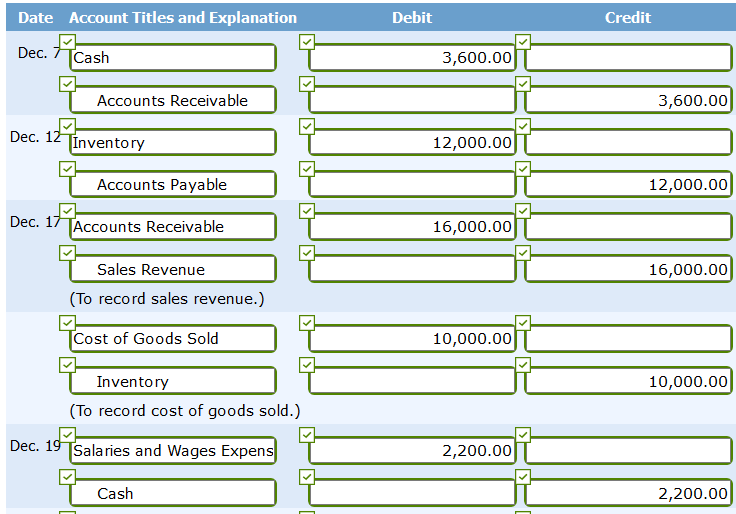Image resolution: width=736 pixels, height=514 pixels.
Task: Select the Salaries and Wages Expense account field
Action: [173, 451]
